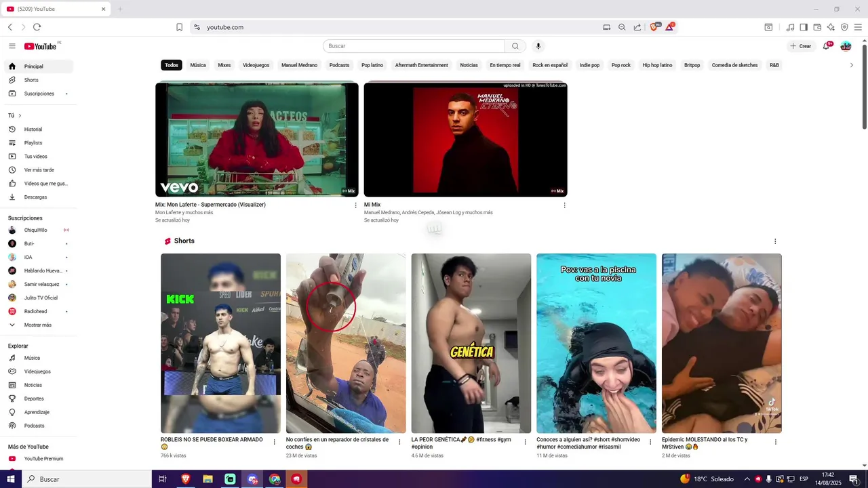
Task: Select the Manuel Medrano chip
Action: (299, 65)
